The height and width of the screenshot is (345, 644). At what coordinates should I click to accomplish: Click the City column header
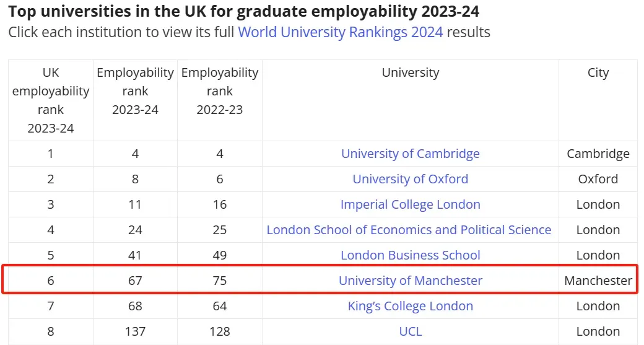pyautogui.click(x=598, y=73)
